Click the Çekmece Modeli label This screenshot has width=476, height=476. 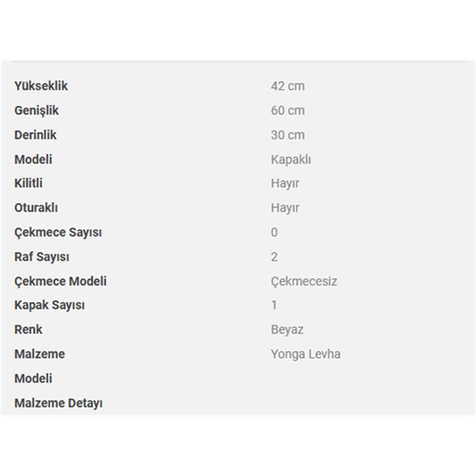[60, 282]
